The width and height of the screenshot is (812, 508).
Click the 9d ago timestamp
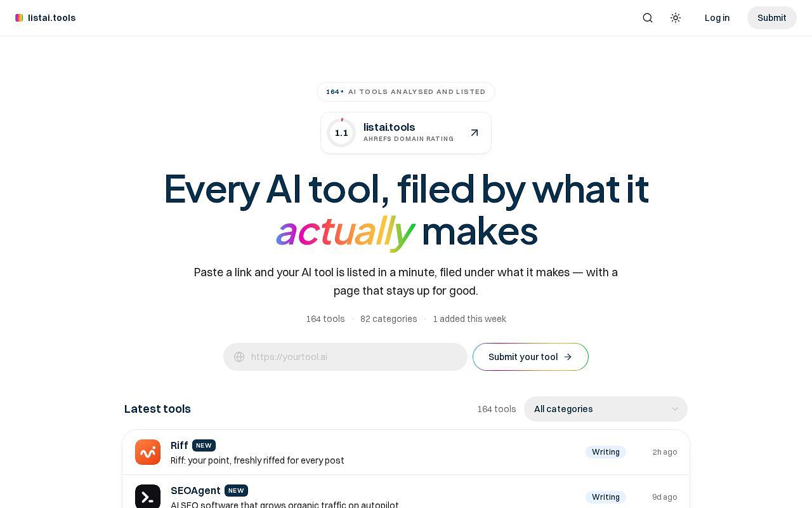click(665, 497)
